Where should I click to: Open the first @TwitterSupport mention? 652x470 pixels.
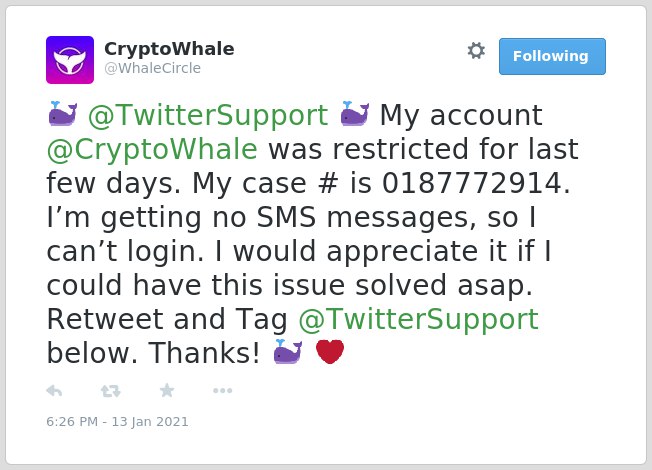(208, 115)
